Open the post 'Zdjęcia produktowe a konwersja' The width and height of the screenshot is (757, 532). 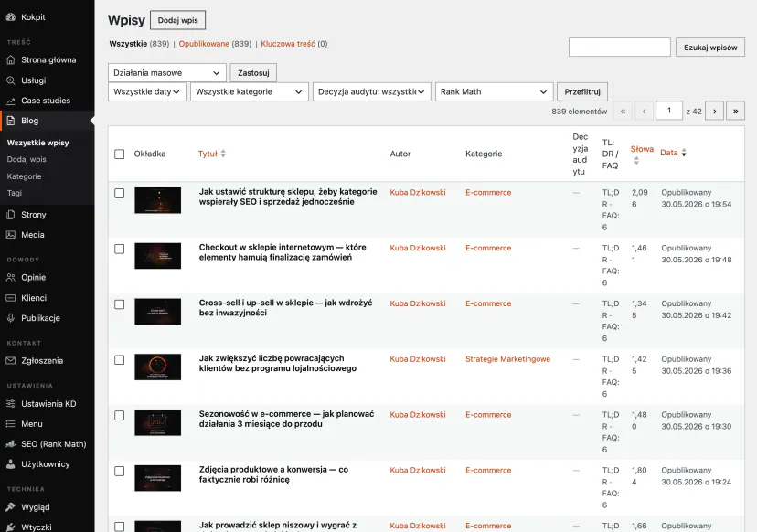tap(273, 474)
